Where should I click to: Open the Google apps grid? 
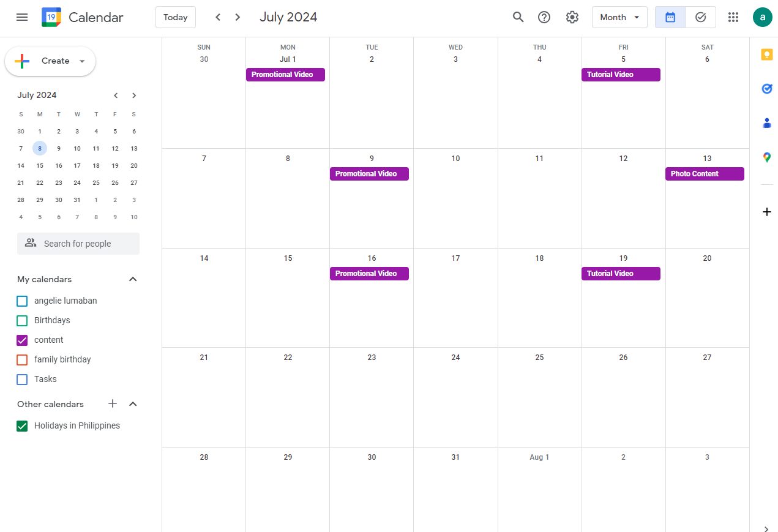coord(733,17)
